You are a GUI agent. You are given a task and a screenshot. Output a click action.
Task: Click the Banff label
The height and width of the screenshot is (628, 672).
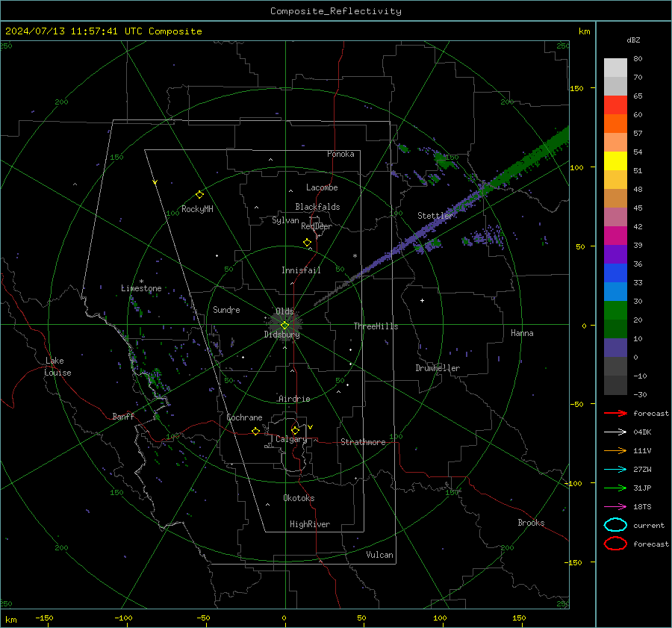(x=123, y=417)
